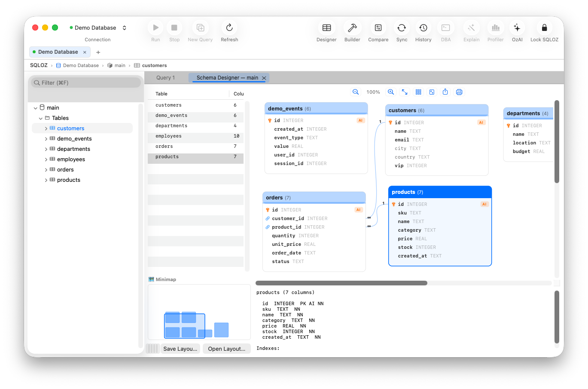588x389 pixels.
Task: Click the Save Layout button
Action: [x=180, y=349]
